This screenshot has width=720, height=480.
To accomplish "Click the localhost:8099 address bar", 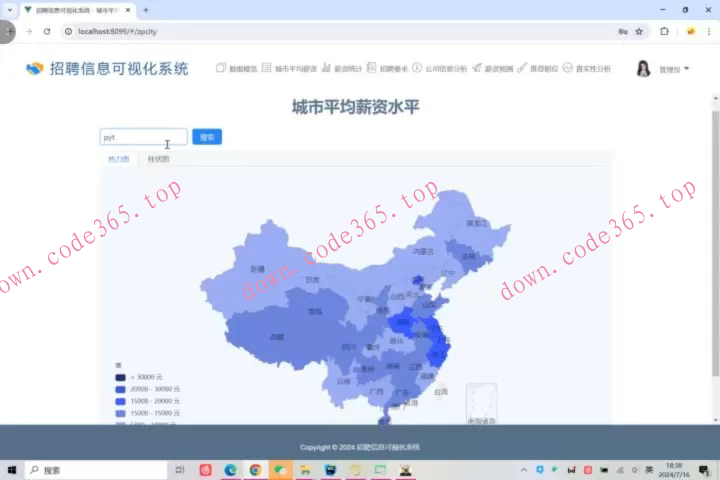I will (x=117, y=31).
